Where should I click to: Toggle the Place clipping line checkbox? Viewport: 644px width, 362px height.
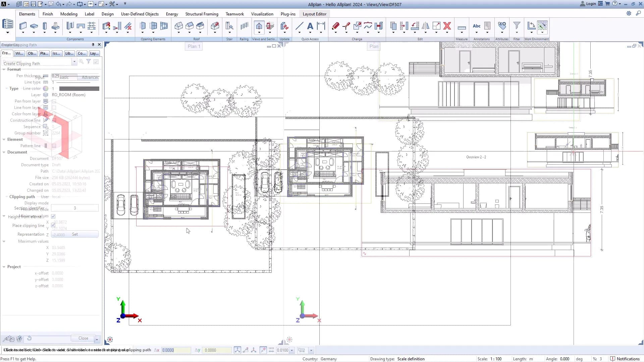pyautogui.click(x=53, y=226)
